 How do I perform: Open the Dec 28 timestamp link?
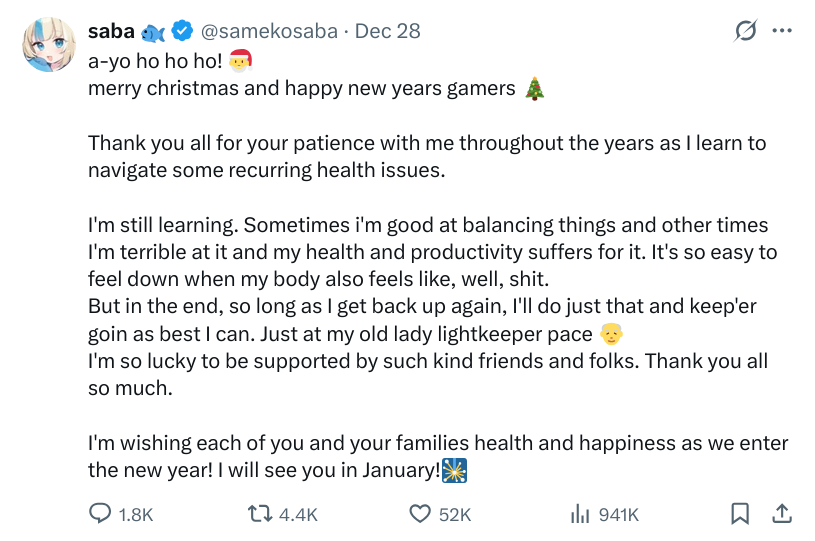click(388, 31)
